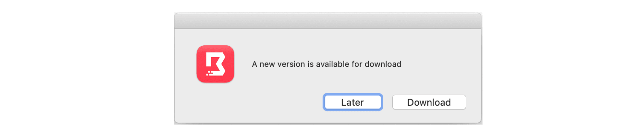Accept the update by clicking Download

(x=429, y=102)
